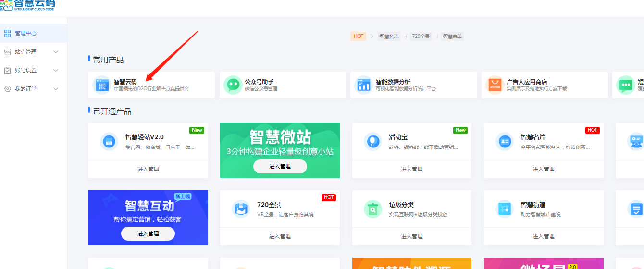Click the 智慧名片 tag in HOT bar
Image resolution: width=644 pixels, height=269 pixels.
click(x=389, y=36)
